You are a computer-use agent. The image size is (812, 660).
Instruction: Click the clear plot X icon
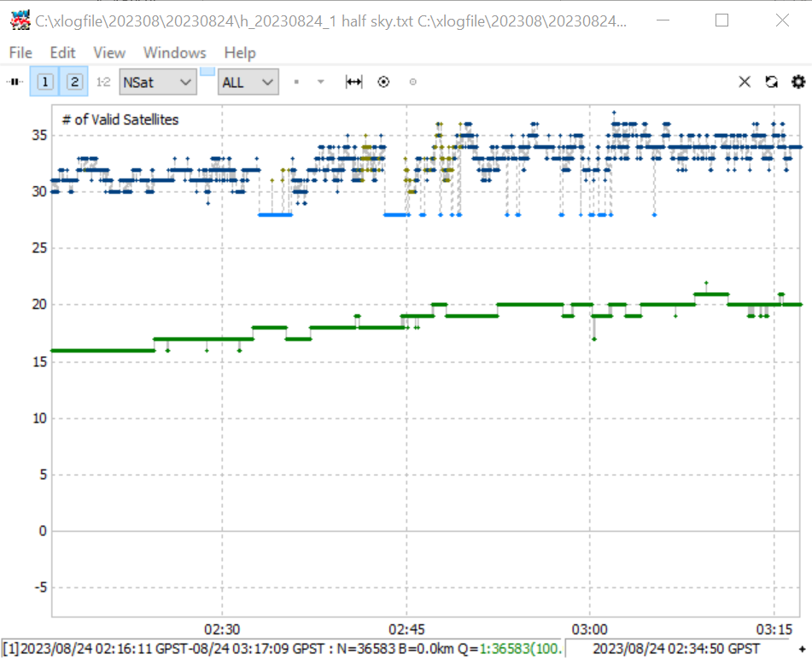tap(745, 82)
